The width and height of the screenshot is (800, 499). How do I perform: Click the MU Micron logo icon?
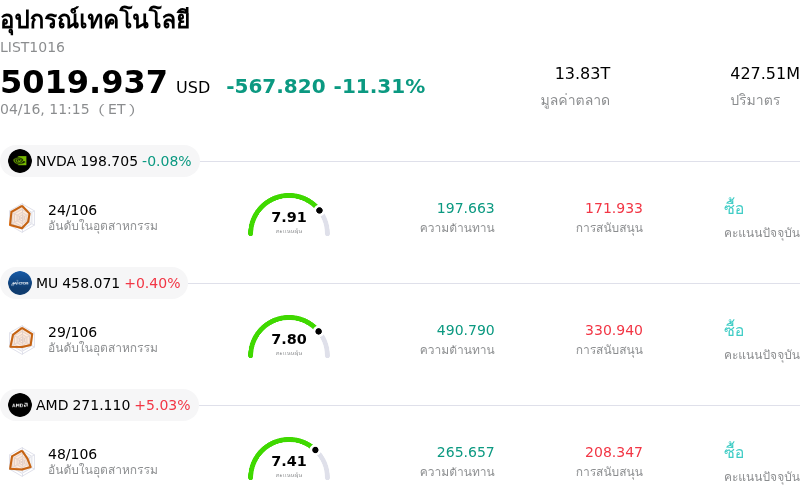tap(20, 283)
